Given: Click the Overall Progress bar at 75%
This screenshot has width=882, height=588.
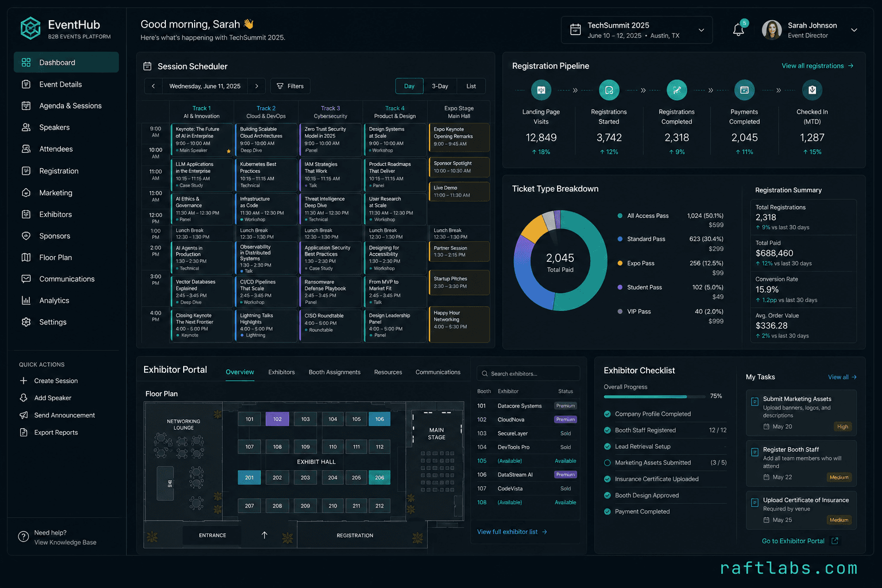Looking at the screenshot, I should [655, 397].
